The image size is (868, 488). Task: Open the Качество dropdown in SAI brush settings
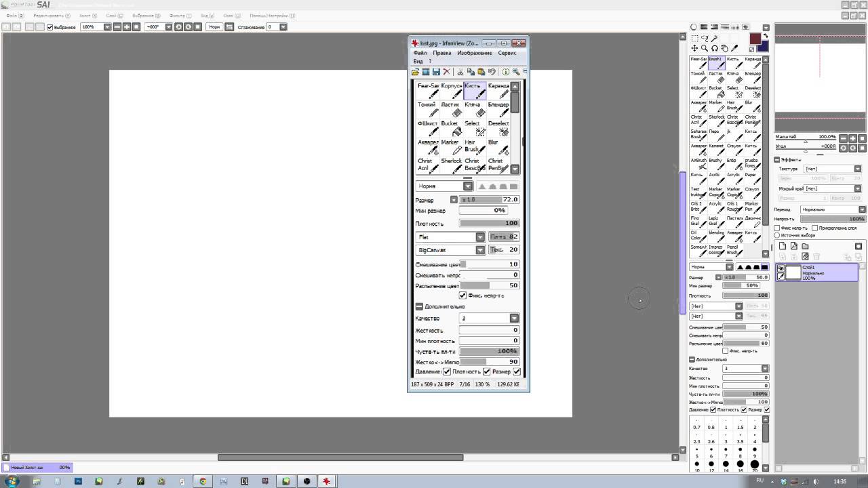point(764,369)
